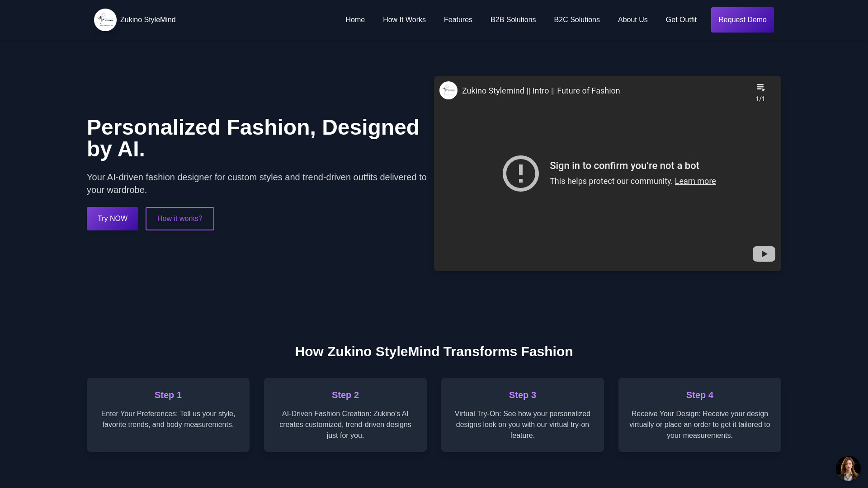
Task: Expand the B2C Solutions dropdown menu
Action: [x=576, y=20]
